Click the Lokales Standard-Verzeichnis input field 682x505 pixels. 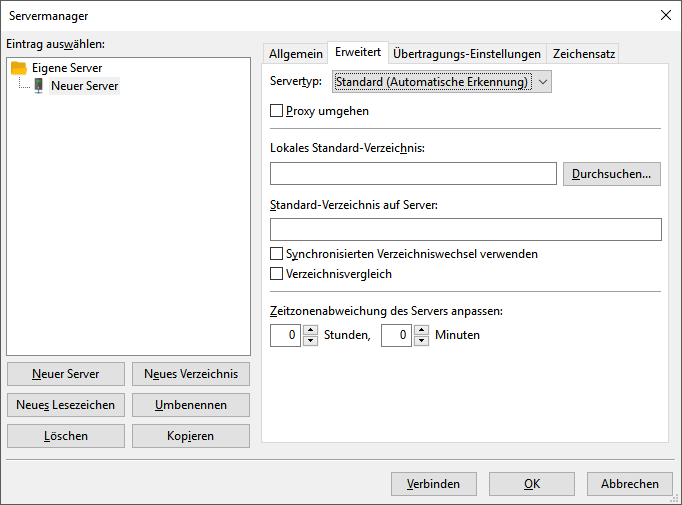(x=413, y=174)
